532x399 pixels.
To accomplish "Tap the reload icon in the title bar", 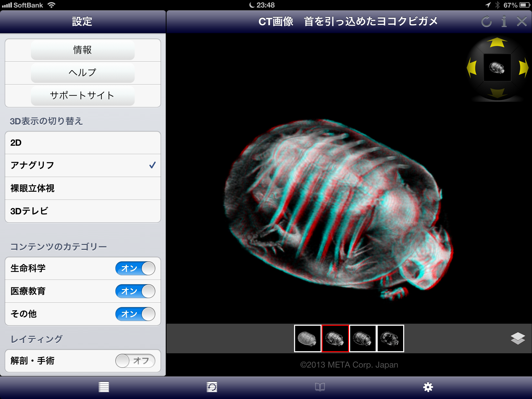I will pos(486,21).
